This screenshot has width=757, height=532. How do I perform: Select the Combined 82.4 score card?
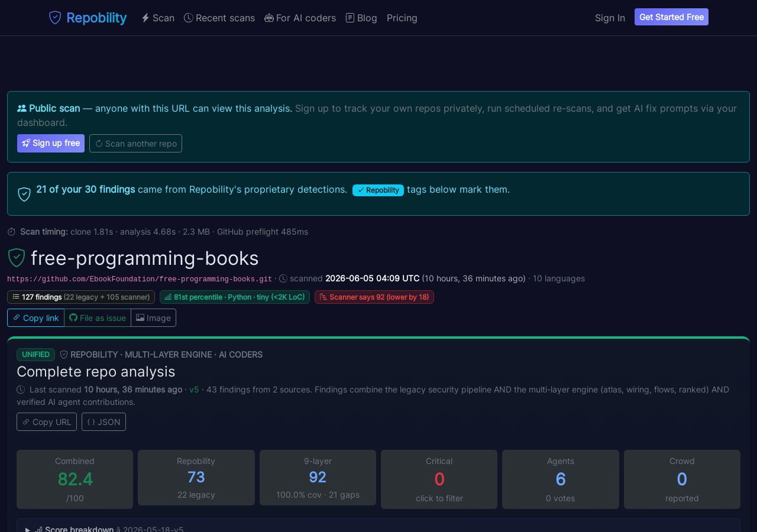click(x=75, y=479)
